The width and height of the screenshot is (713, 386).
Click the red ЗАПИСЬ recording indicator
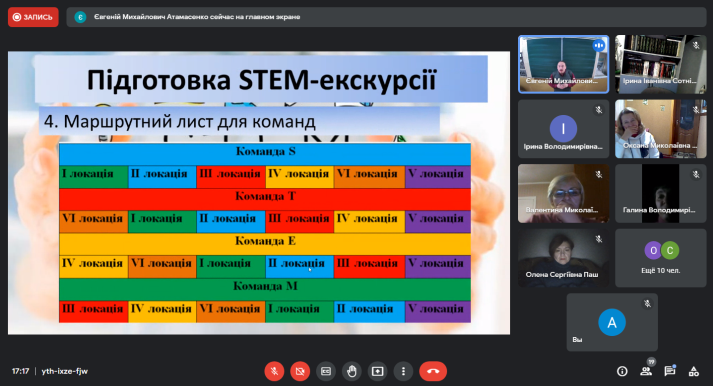[33, 17]
